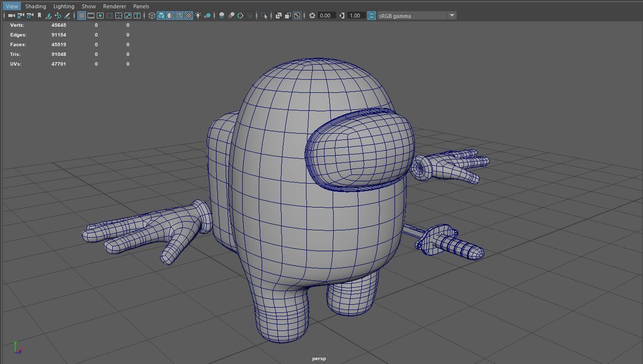Open the Shading menu
Screen dimensions: 643x364
[36, 6]
